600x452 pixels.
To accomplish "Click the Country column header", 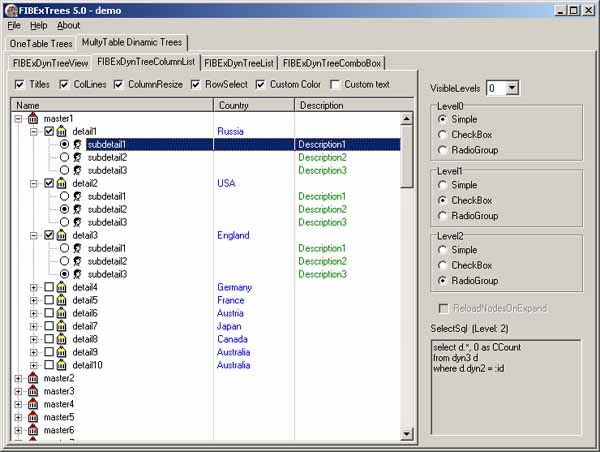I will 254,105.
